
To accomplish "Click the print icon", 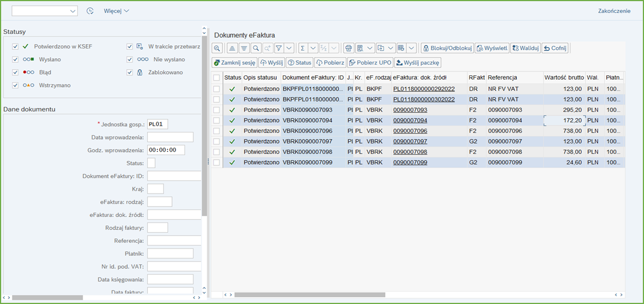I will [x=349, y=48].
